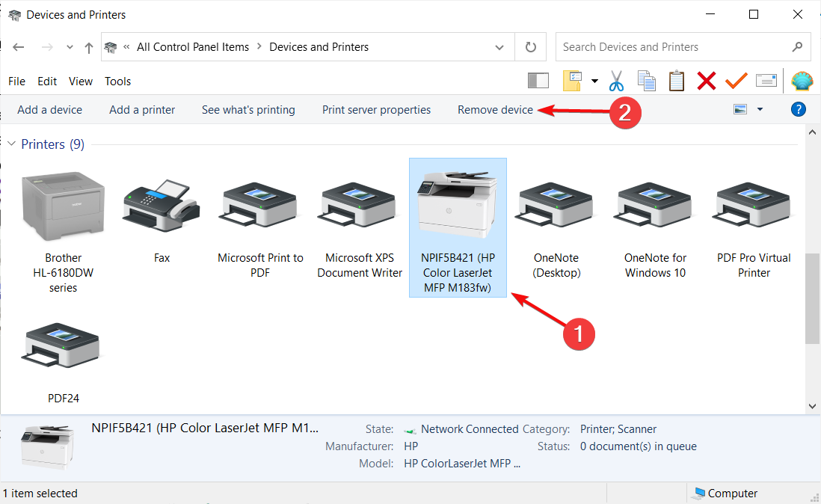Click '0 document(s) in queue' status text
Screen dimensions: 821x504
pos(639,446)
